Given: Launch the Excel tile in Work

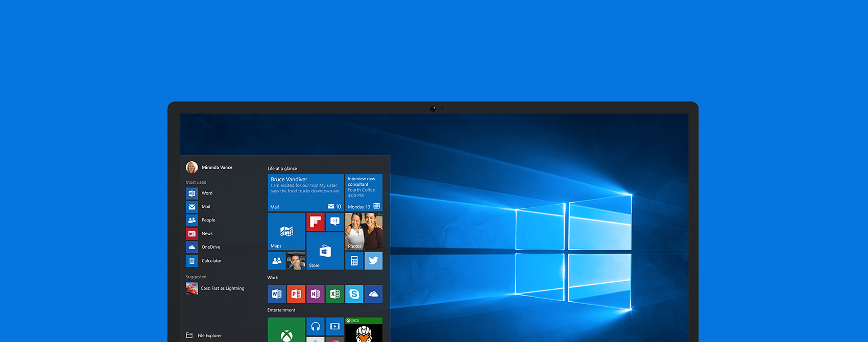Looking at the screenshot, I should [335, 294].
